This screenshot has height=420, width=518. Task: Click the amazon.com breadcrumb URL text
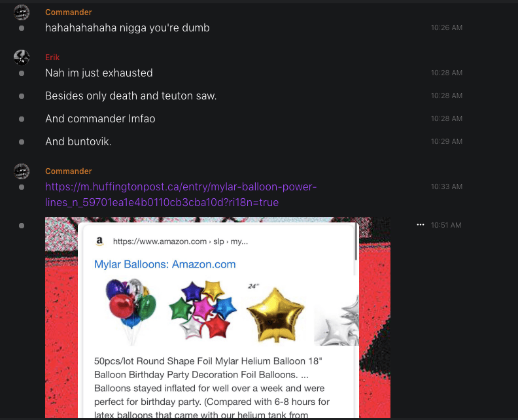[x=181, y=241]
